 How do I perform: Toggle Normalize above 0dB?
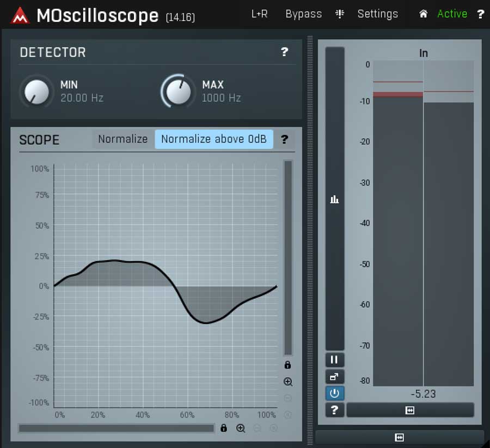(214, 139)
